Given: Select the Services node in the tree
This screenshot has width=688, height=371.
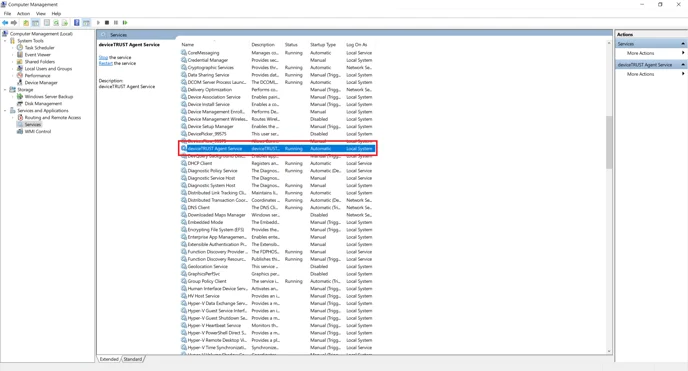Looking at the screenshot, I should coord(32,125).
